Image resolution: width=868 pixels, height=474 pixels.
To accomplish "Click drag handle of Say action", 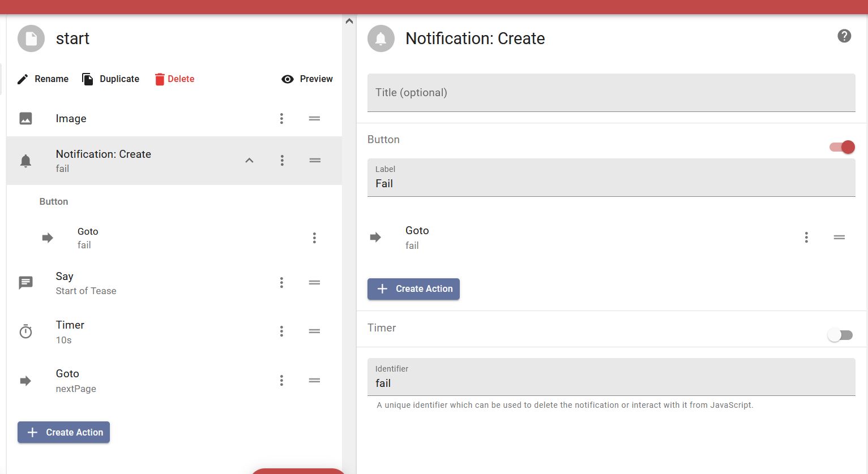I will [314, 283].
